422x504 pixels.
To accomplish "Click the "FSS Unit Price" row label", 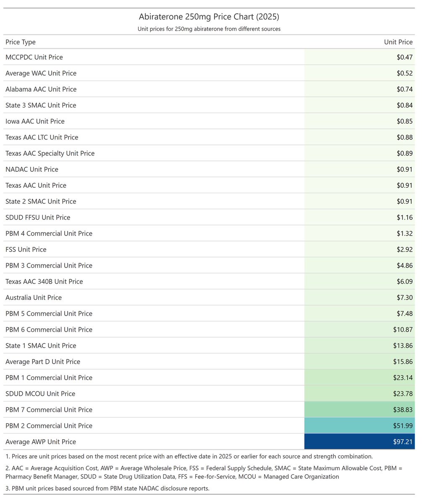I will click(x=26, y=249).
